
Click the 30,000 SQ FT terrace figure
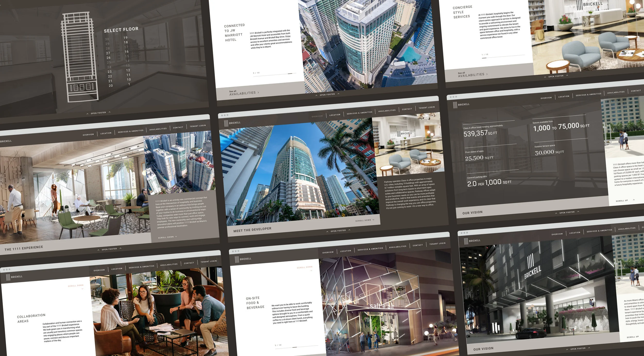(x=549, y=152)
